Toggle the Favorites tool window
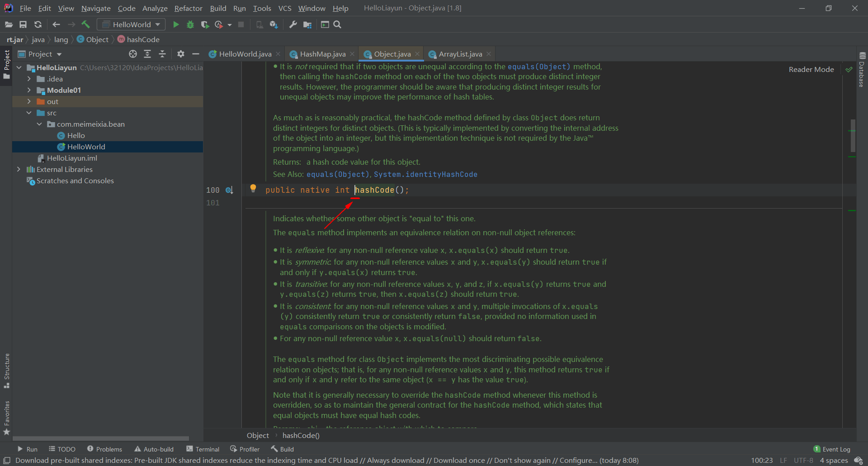The image size is (868, 466). coord(6,418)
